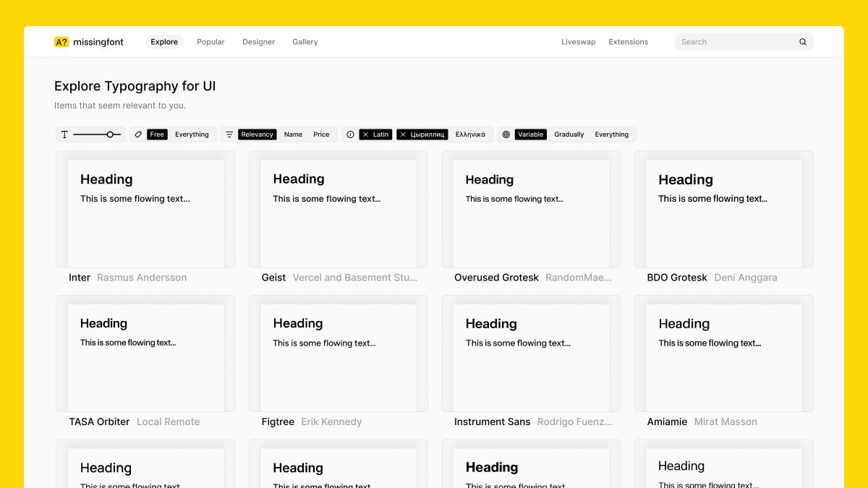868x488 pixels.
Task: Click "Items that seem relevant to you." text
Action: point(120,106)
